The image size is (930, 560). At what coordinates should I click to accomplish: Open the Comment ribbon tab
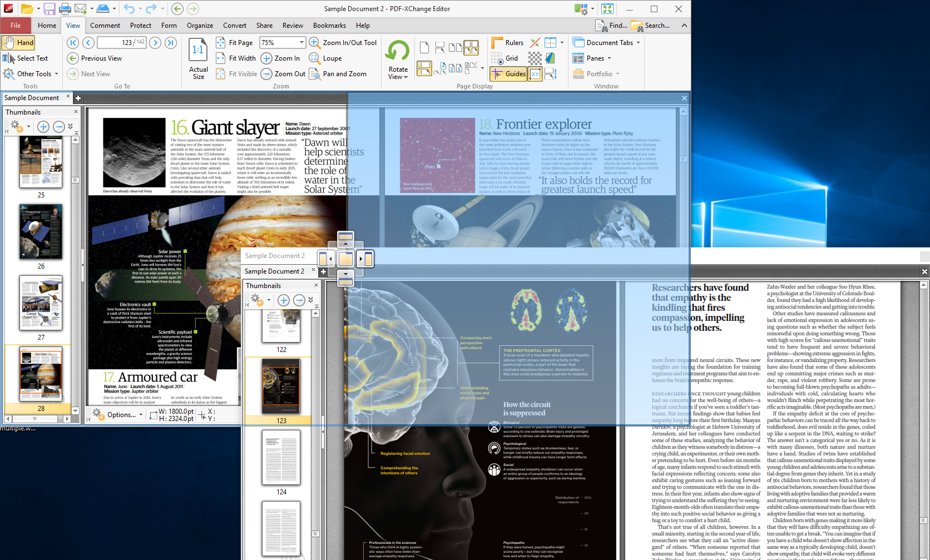pos(105,25)
